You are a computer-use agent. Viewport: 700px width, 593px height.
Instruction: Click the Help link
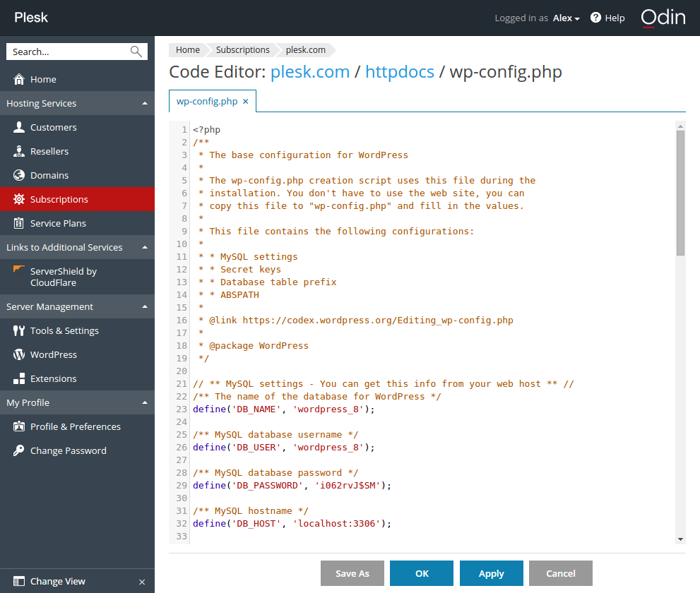pos(615,18)
